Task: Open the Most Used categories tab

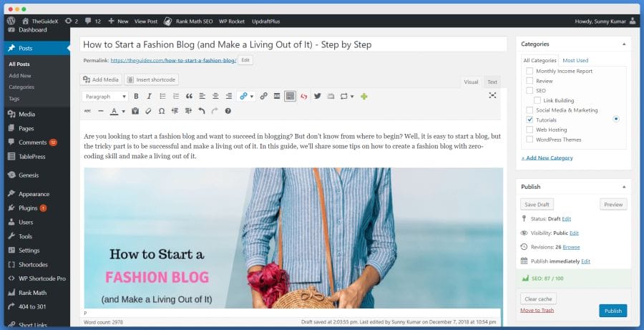Action: tap(575, 60)
